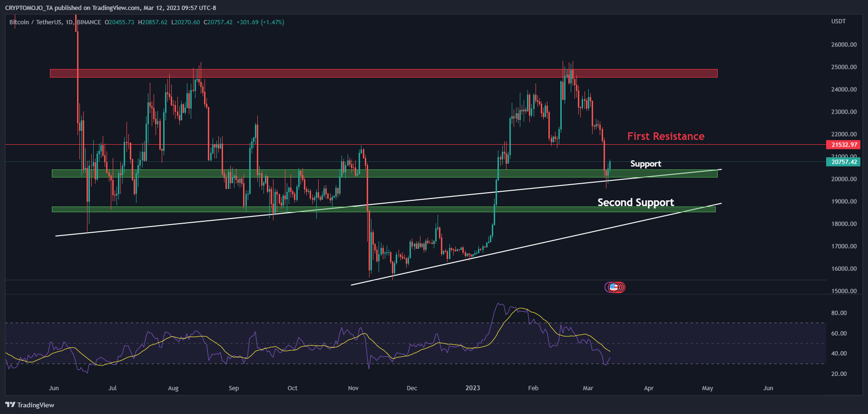The width and height of the screenshot is (868, 414).
Task: Click the Mar time axis label
Action: click(x=588, y=388)
